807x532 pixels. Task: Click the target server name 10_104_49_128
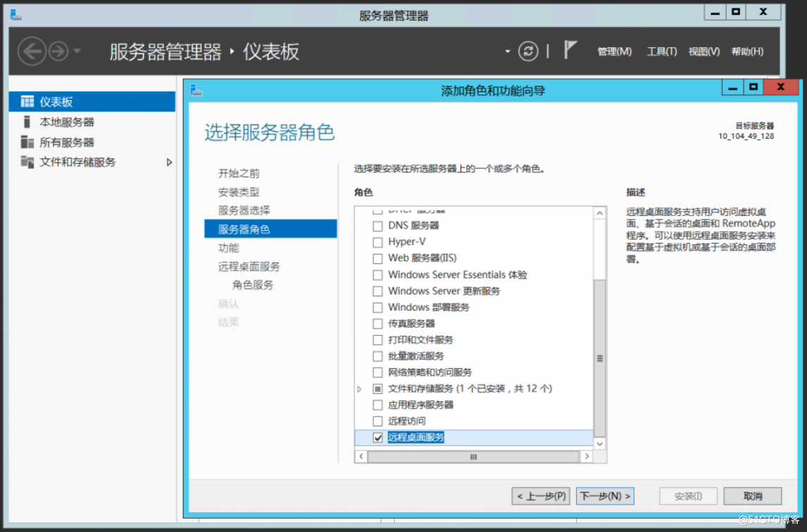tap(746, 136)
